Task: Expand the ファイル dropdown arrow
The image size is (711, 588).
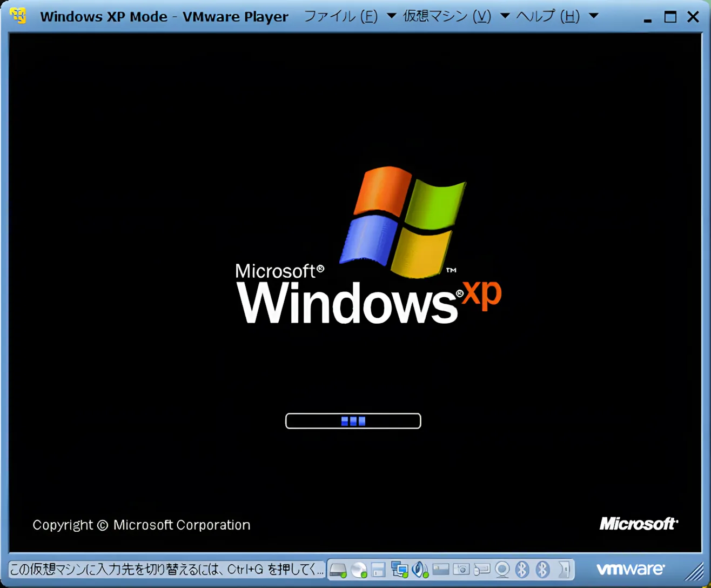Action: coord(391,16)
